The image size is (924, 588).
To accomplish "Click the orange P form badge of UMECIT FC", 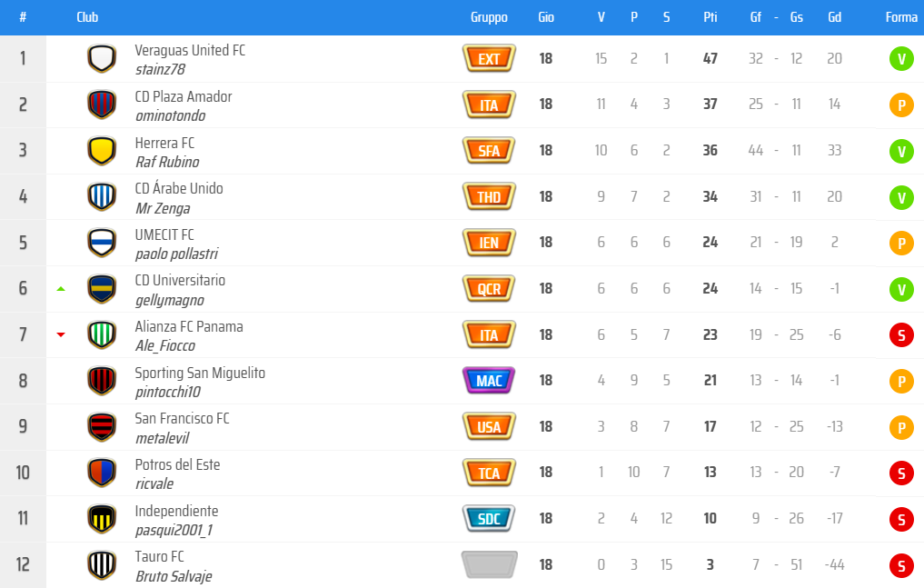I will pyautogui.click(x=901, y=243).
